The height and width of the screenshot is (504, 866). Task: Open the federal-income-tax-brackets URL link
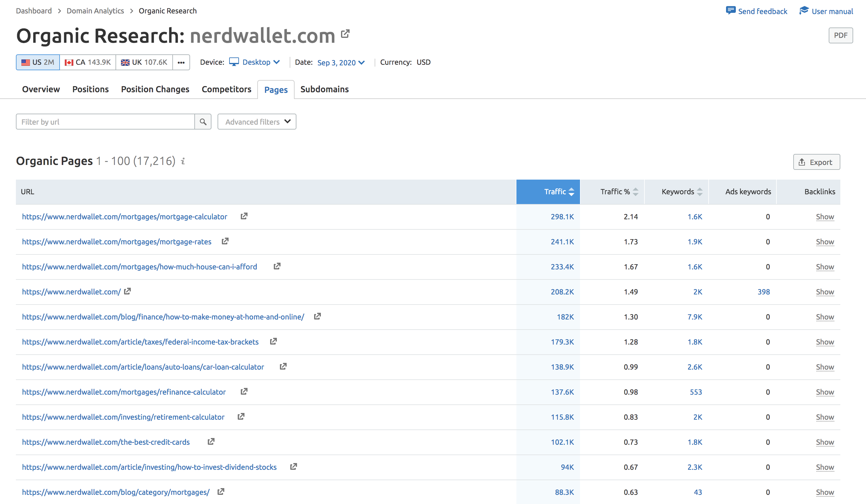(x=140, y=342)
